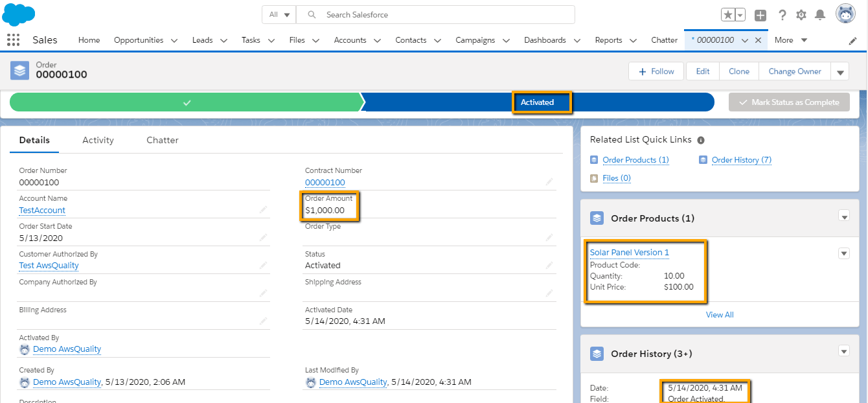868x403 pixels.
Task: Open Order Products (1) quick link
Action: click(635, 160)
